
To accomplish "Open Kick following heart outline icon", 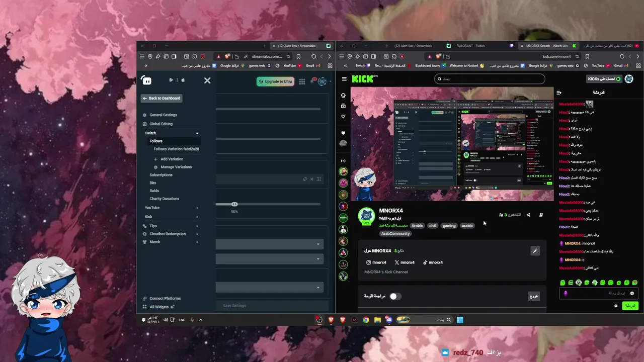I will pos(343,116).
